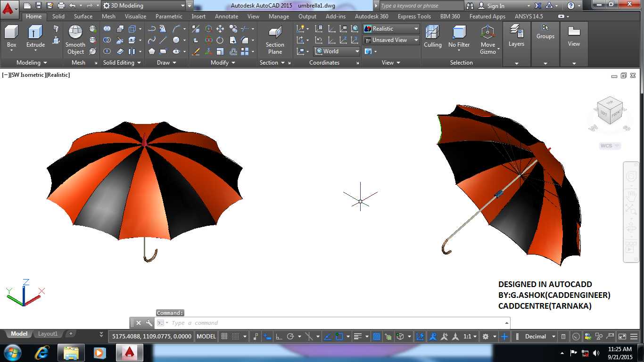Click the Plot printer icon
This screenshot has height=362, width=644.
(x=61, y=6)
